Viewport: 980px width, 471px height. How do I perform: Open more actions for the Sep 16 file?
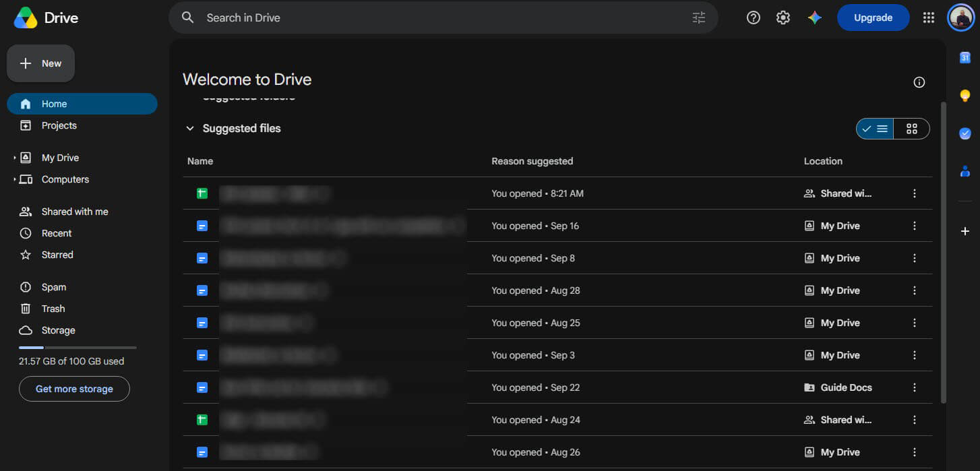[915, 226]
